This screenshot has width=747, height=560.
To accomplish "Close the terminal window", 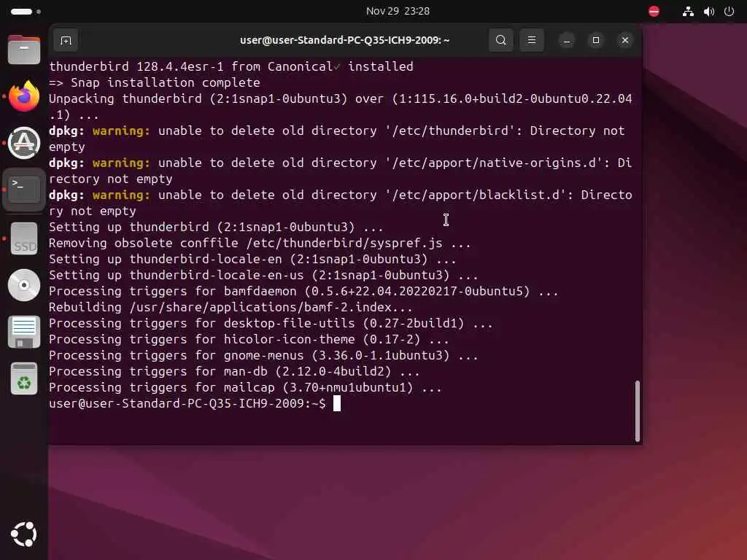I will (625, 40).
